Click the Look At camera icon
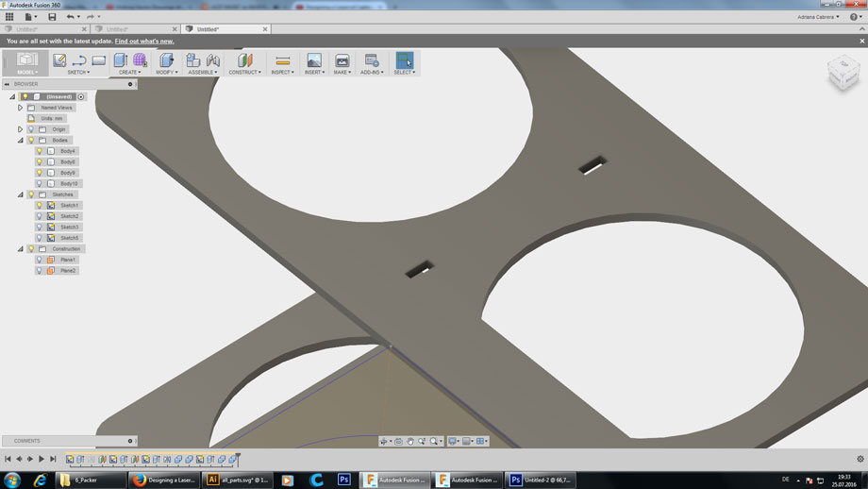The height and width of the screenshot is (489, 868). pyautogui.click(x=398, y=442)
